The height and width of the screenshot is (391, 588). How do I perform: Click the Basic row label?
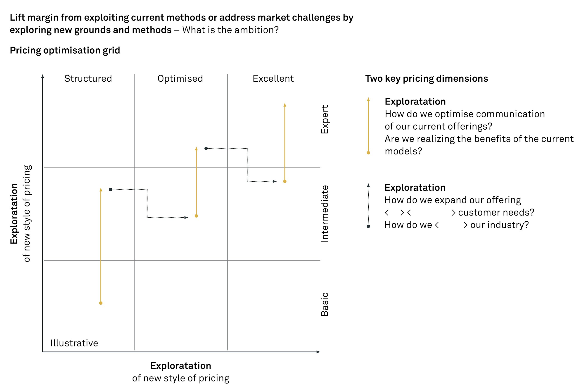click(325, 304)
